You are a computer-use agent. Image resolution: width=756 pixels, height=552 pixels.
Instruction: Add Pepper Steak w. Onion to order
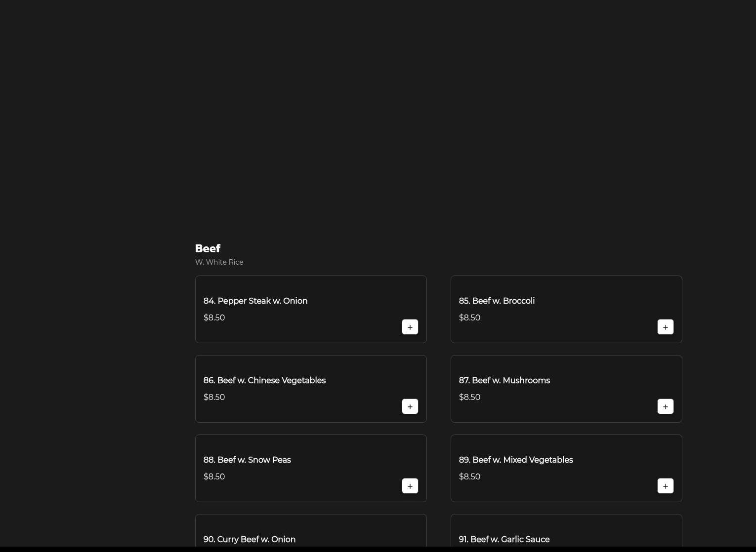[x=410, y=327]
